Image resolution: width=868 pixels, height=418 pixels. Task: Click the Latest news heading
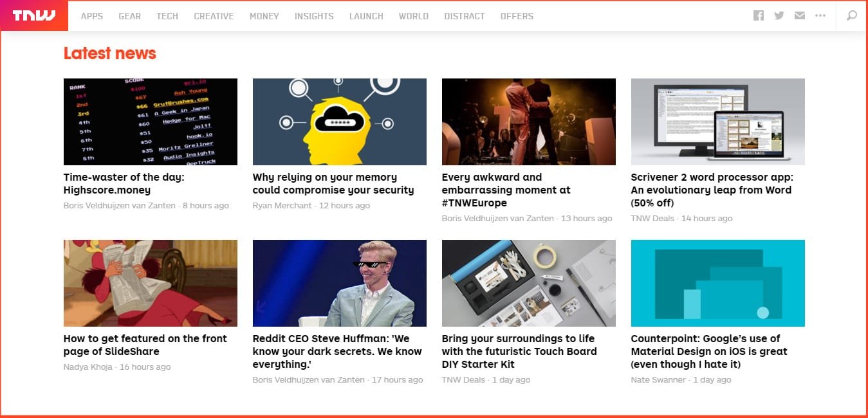tap(110, 53)
